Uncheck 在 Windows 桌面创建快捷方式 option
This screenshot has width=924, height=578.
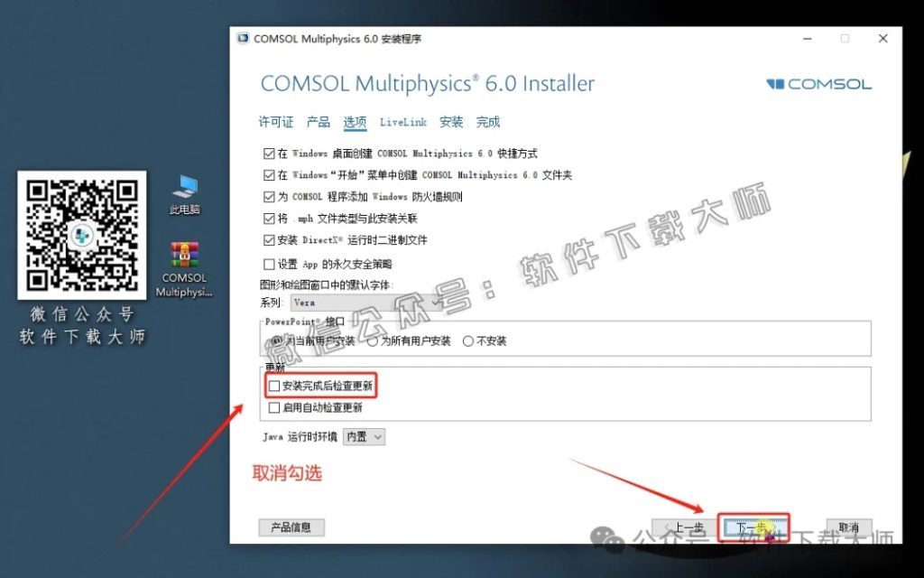click(268, 153)
